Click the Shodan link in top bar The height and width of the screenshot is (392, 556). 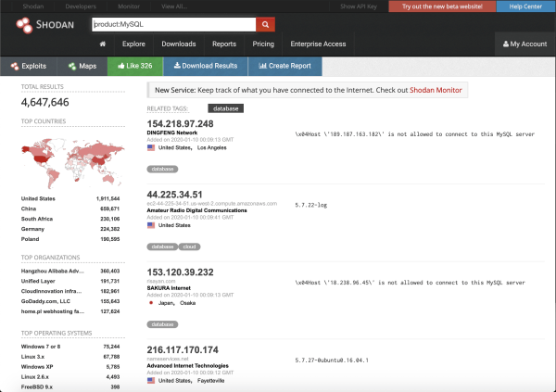[x=33, y=6]
